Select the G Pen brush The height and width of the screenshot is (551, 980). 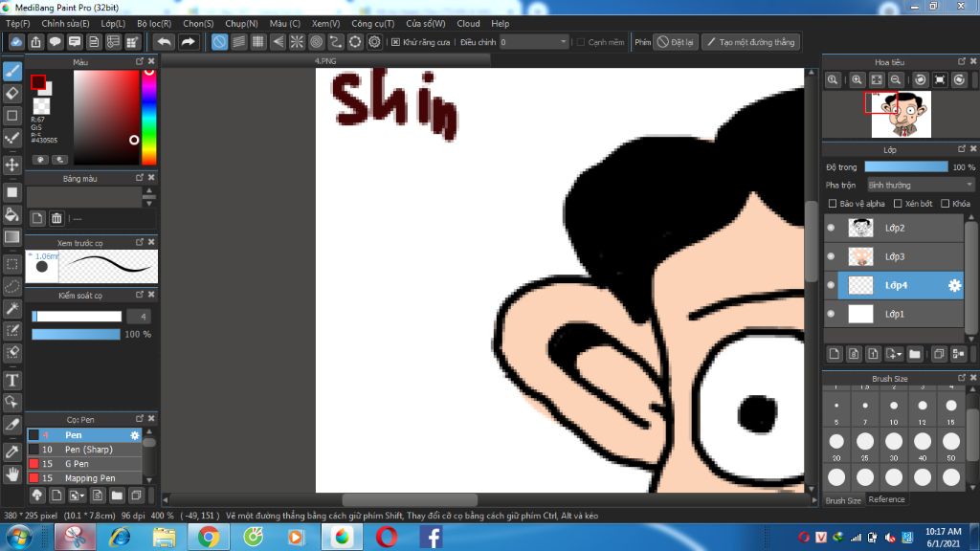[x=84, y=464]
